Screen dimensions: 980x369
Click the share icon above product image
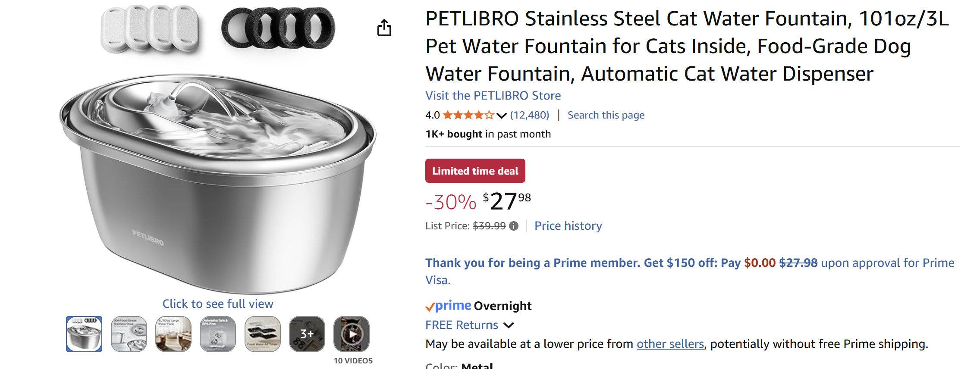[x=384, y=28]
